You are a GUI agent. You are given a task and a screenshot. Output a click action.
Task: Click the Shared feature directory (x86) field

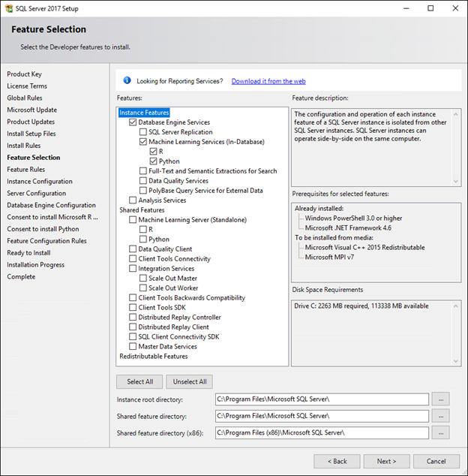[x=322, y=432]
